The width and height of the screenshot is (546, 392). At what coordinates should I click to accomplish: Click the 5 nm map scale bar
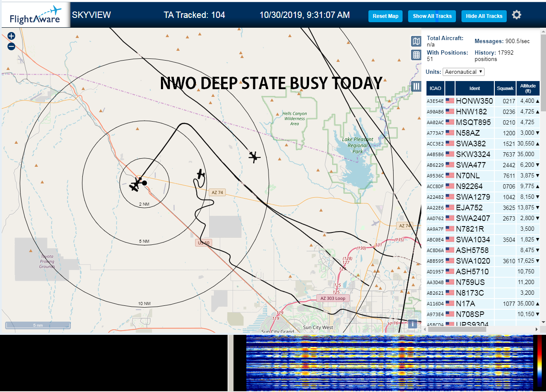(x=38, y=325)
